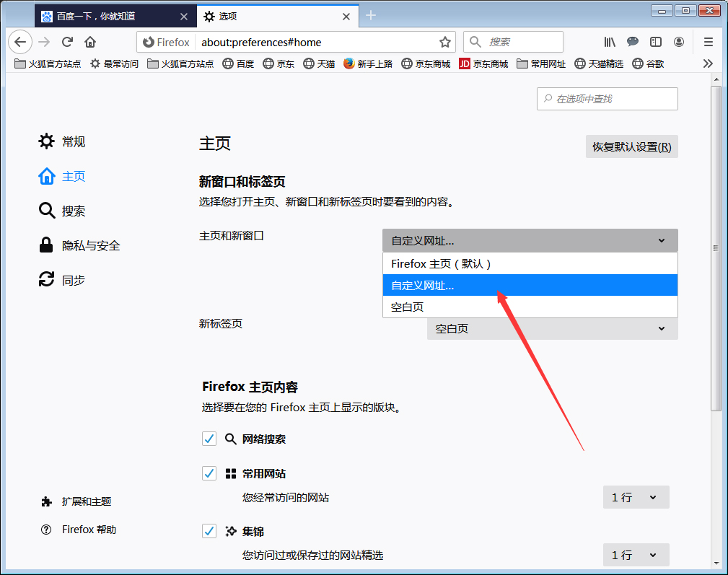点击"恢复默认设置"按钮
The width and height of the screenshot is (728, 575).
pos(631,146)
